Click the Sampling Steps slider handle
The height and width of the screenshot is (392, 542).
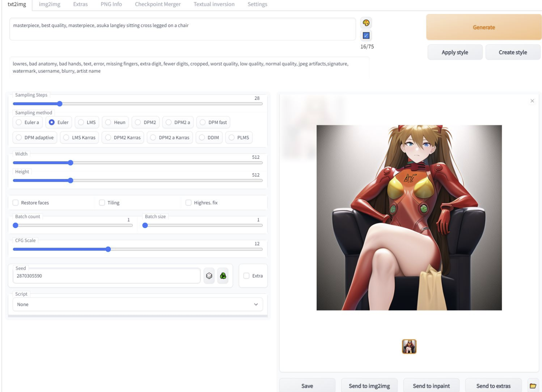click(60, 104)
